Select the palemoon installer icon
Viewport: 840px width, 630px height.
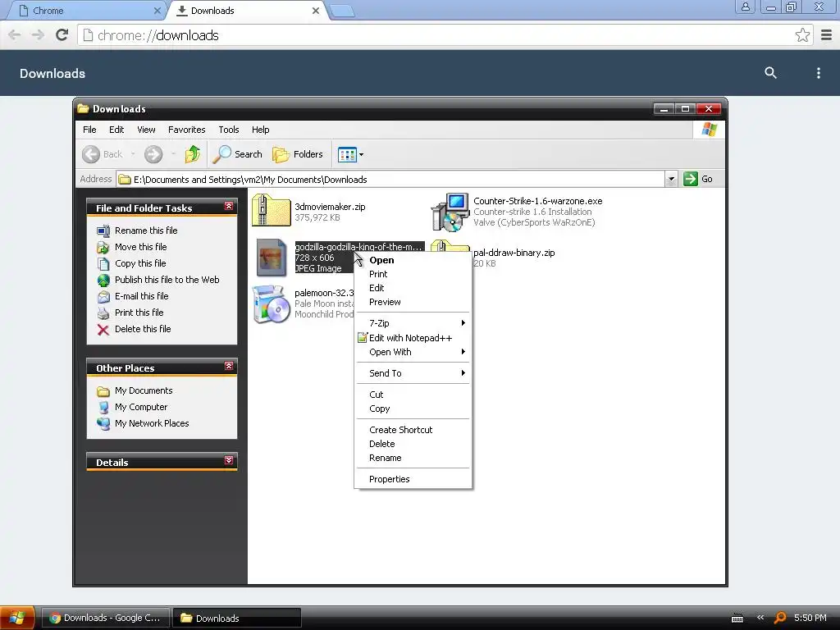(271, 304)
